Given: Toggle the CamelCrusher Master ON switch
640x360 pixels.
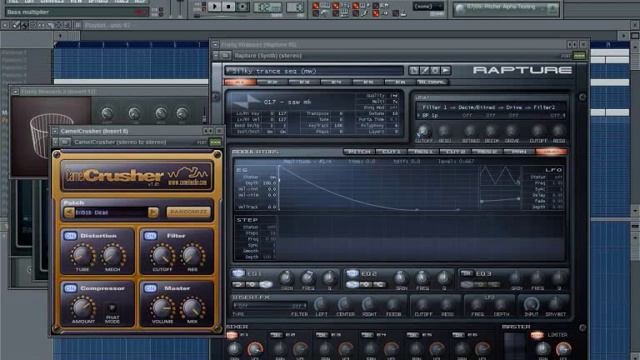Looking at the screenshot, I should pos(150,288).
